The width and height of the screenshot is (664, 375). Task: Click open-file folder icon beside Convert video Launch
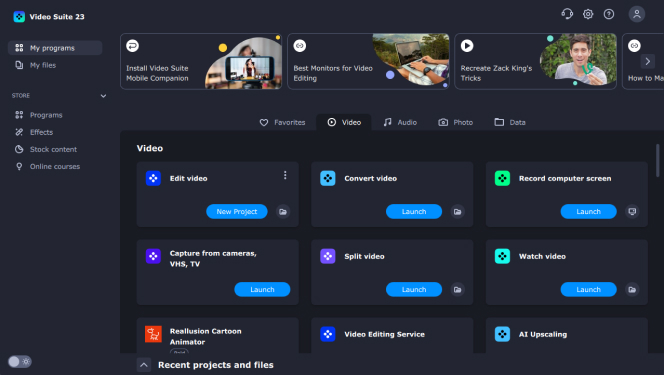pos(457,212)
